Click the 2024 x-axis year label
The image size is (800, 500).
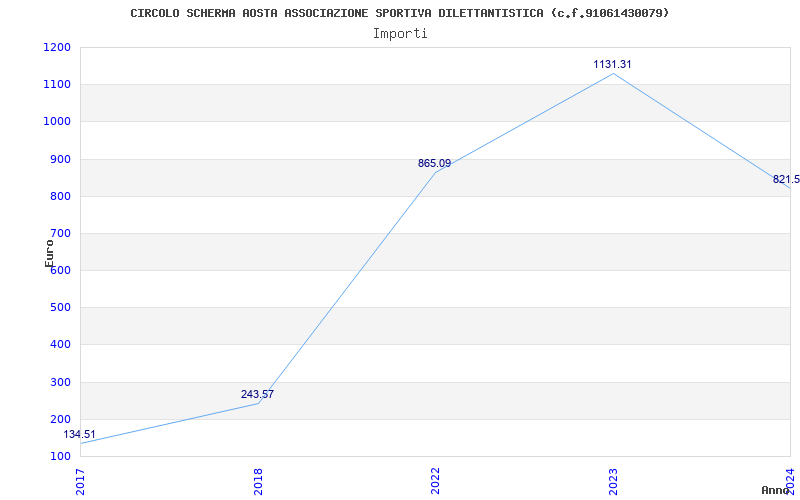point(790,482)
